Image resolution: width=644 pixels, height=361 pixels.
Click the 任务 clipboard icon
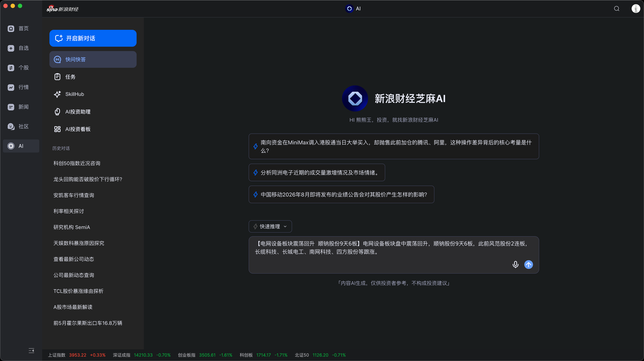(x=57, y=77)
